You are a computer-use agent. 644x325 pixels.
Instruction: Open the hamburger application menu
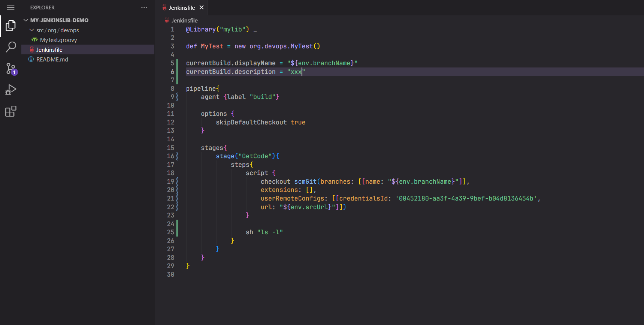[10, 7]
